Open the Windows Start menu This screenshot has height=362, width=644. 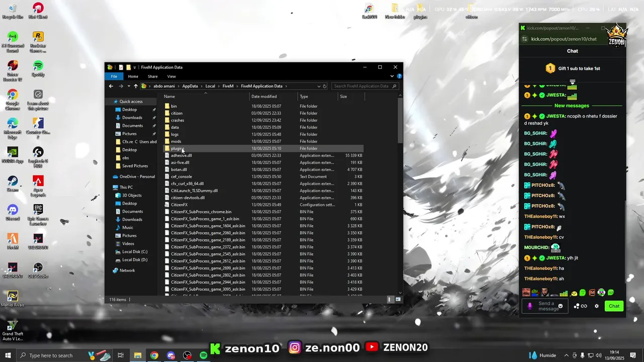click(x=8, y=355)
